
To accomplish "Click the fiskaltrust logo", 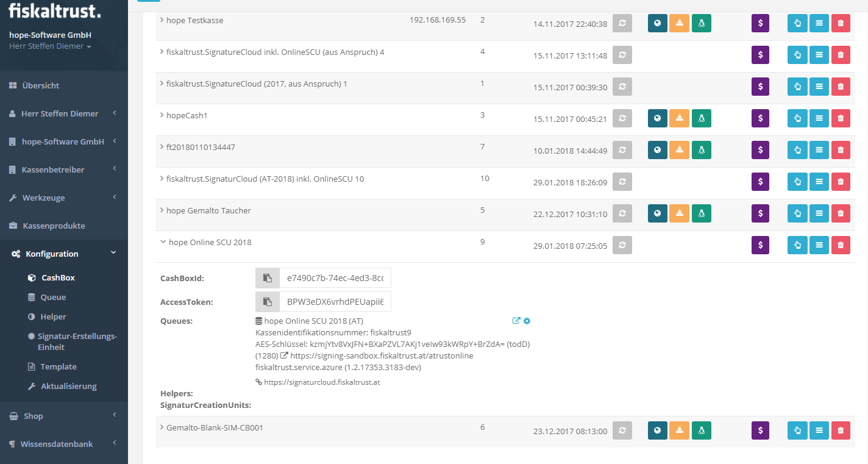I will pos(55,10).
